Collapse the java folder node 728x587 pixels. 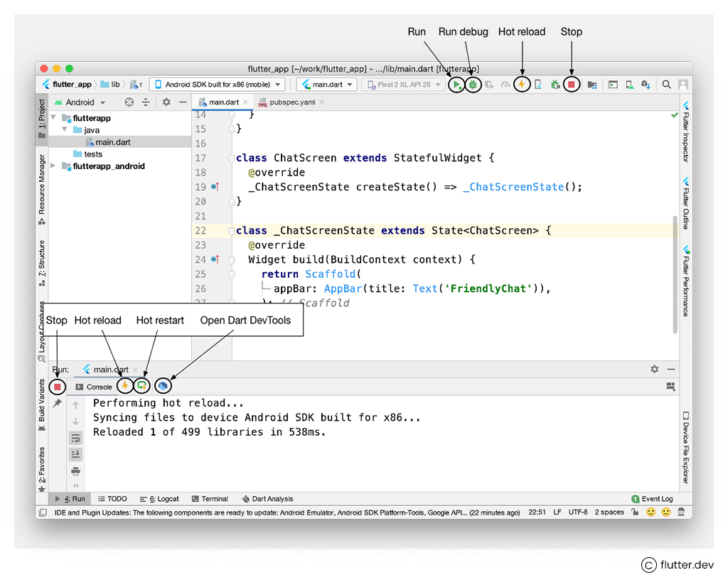pyautogui.click(x=65, y=129)
